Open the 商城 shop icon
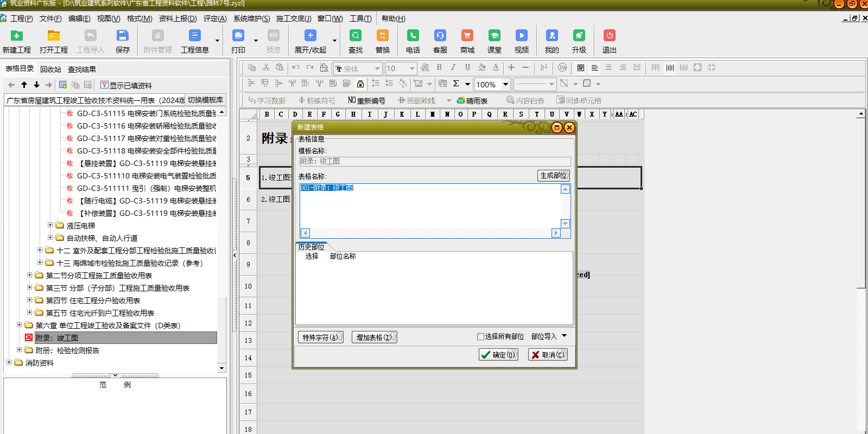Viewport: 868px width, 434px height. tap(467, 36)
